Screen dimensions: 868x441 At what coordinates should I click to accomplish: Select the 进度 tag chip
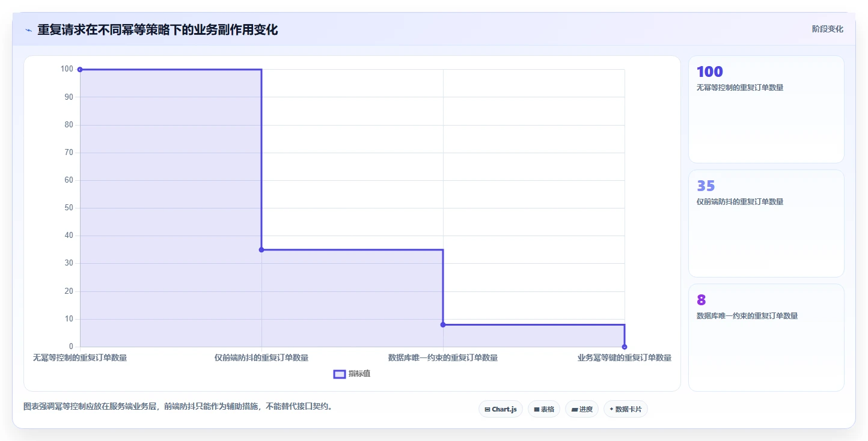coord(581,409)
